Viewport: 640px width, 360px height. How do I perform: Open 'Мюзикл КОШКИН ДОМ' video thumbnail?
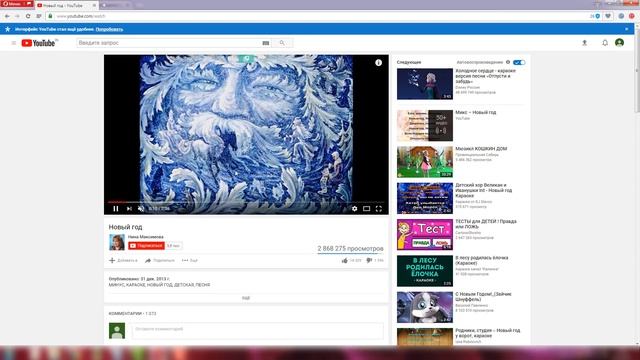pyautogui.click(x=424, y=162)
